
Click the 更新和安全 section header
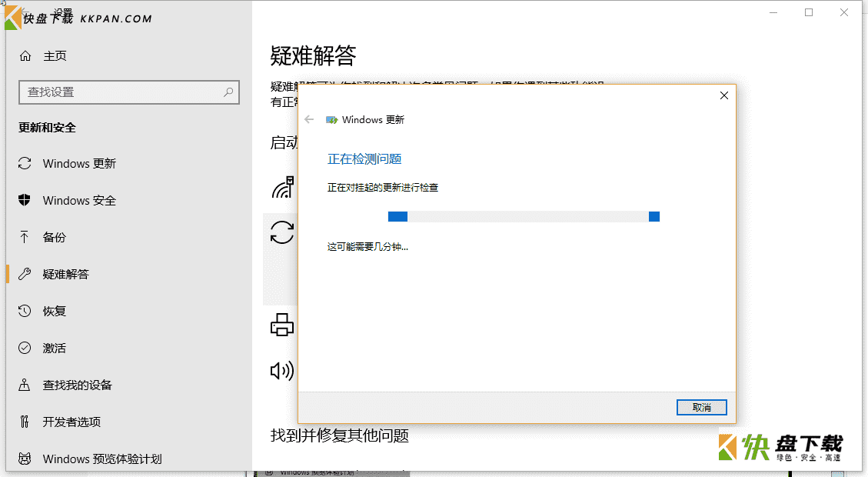point(47,128)
